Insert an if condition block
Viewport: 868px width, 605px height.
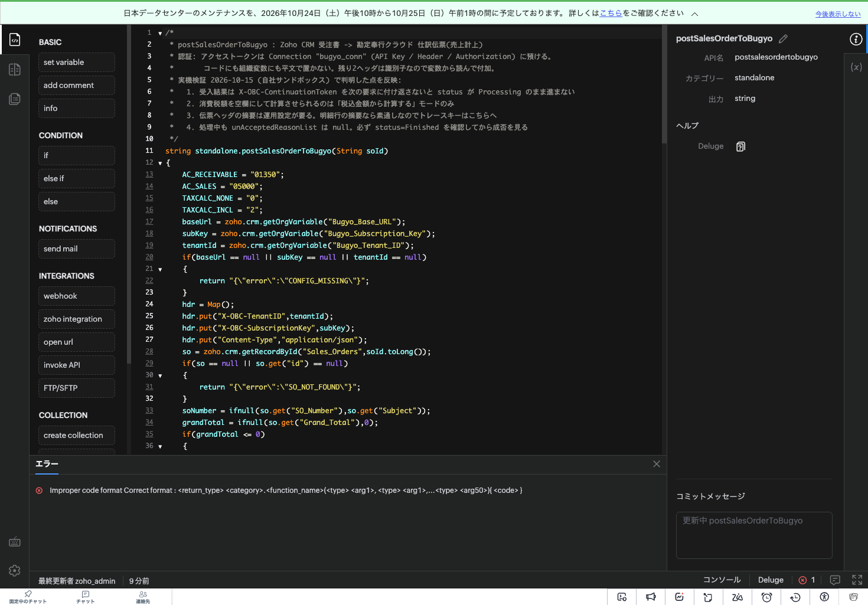pyautogui.click(x=77, y=155)
